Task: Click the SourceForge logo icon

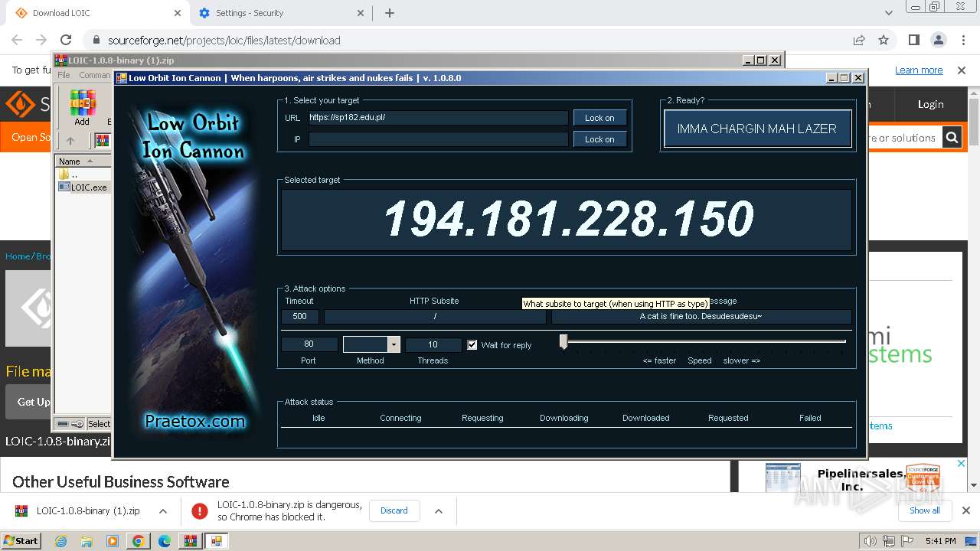Action: coord(20,103)
